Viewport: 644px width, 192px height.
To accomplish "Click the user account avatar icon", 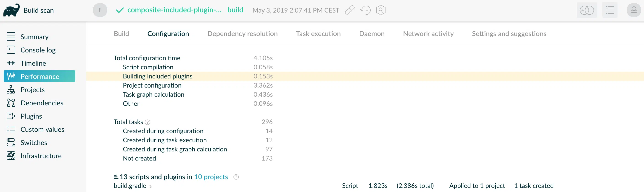I will tap(634, 10).
